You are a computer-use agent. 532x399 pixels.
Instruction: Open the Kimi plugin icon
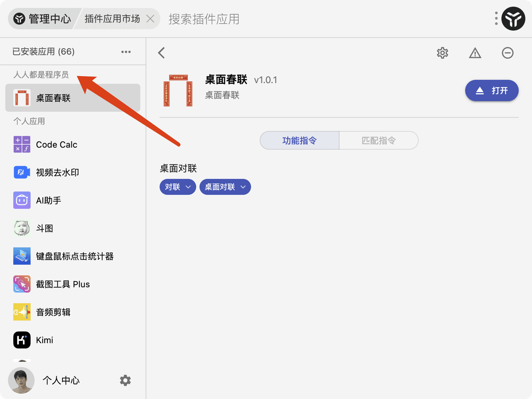(21, 340)
